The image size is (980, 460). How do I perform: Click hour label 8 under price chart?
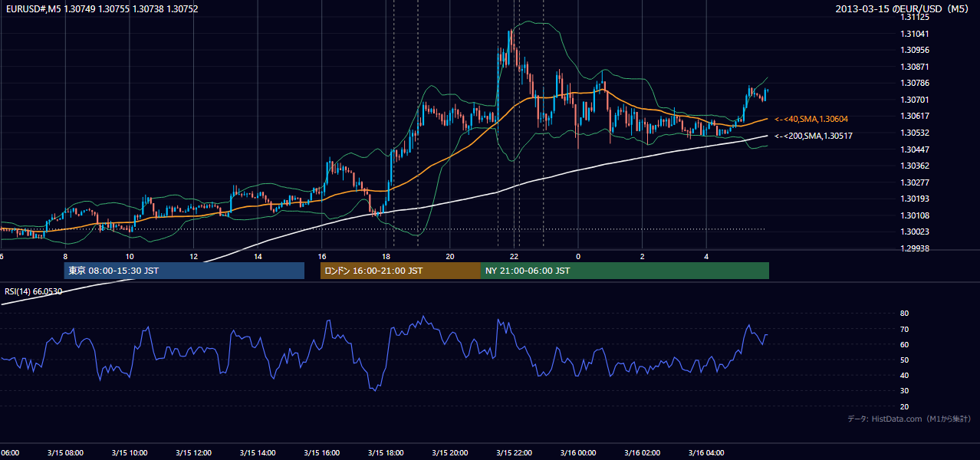click(65, 256)
